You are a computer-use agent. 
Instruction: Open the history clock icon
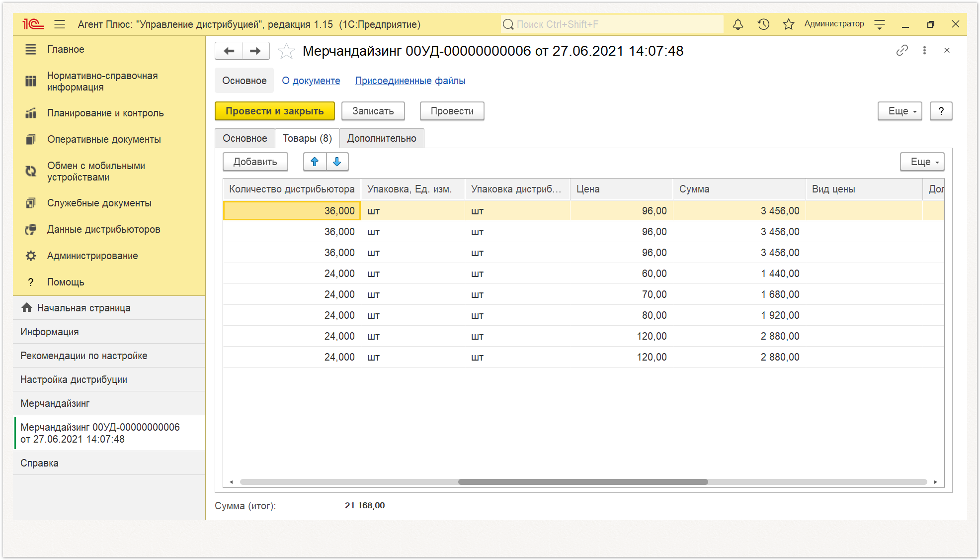(x=763, y=24)
